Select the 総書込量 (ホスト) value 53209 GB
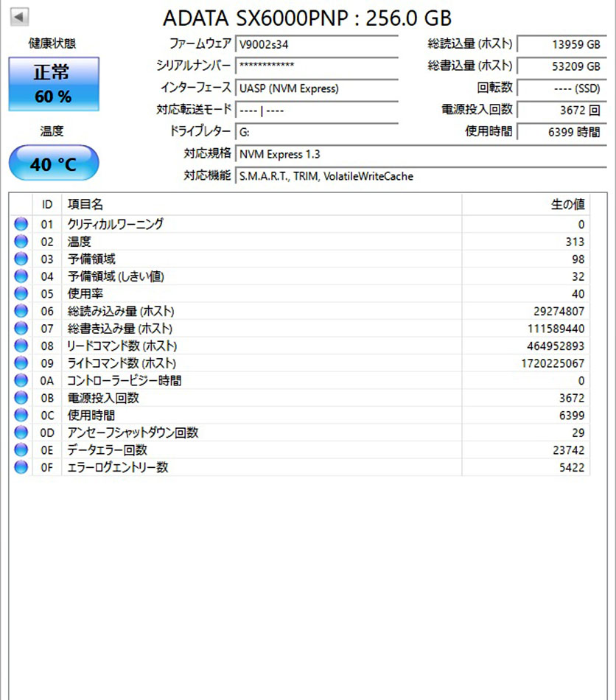 (562, 66)
